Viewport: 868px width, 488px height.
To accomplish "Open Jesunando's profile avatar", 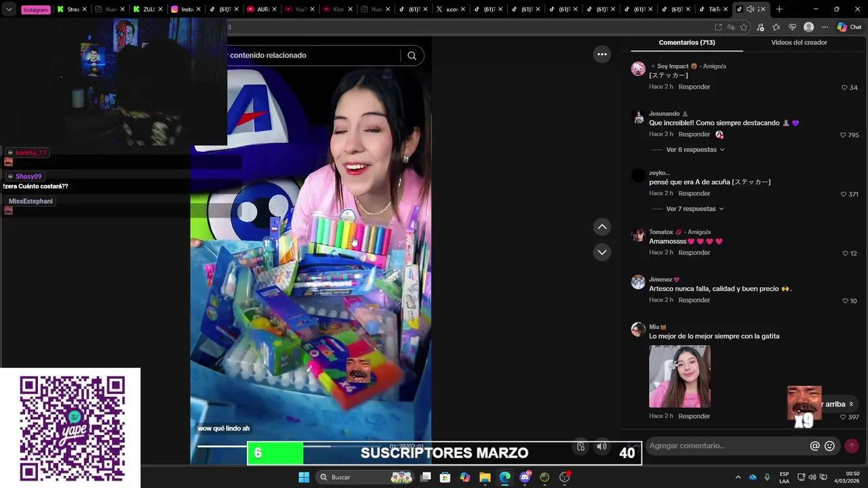I will coord(638,117).
